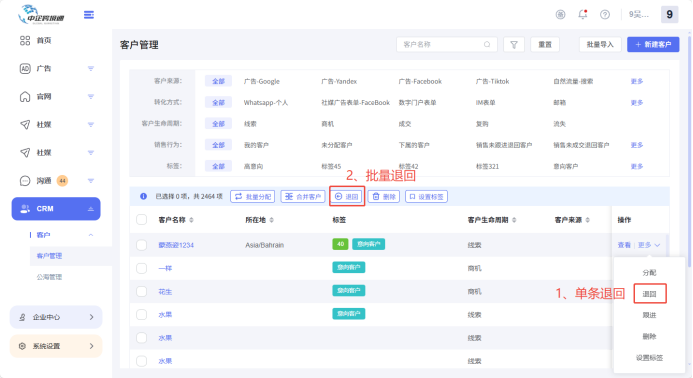Select 全部 in the 转化方式 filter row

pyautogui.click(x=218, y=103)
